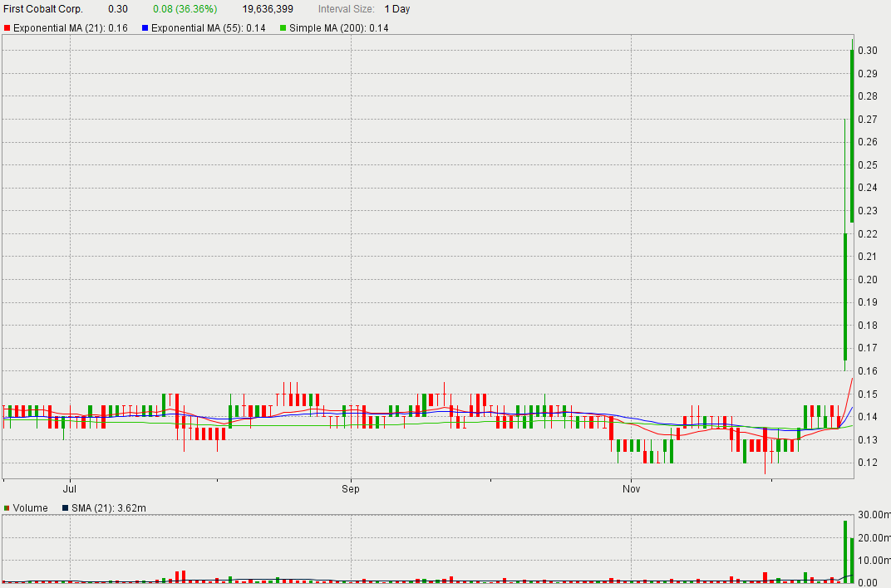This screenshot has height=588, width=891.
Task: Click the Sep date axis label
Action: tap(351, 488)
